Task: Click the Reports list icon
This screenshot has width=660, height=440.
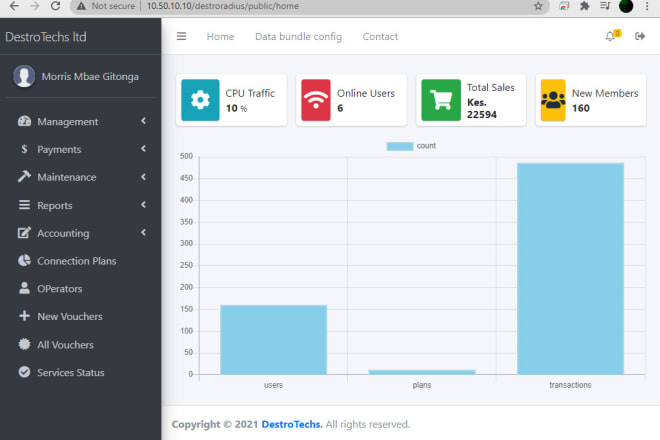Action: (x=24, y=205)
